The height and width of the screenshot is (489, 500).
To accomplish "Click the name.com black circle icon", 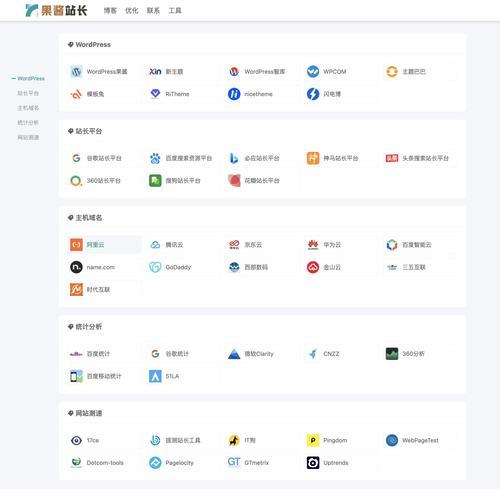I will (76, 267).
